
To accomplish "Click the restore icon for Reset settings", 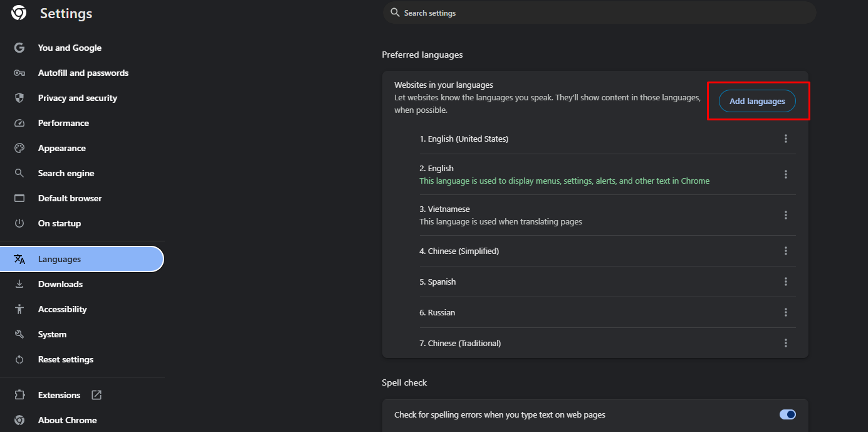I will 19,359.
